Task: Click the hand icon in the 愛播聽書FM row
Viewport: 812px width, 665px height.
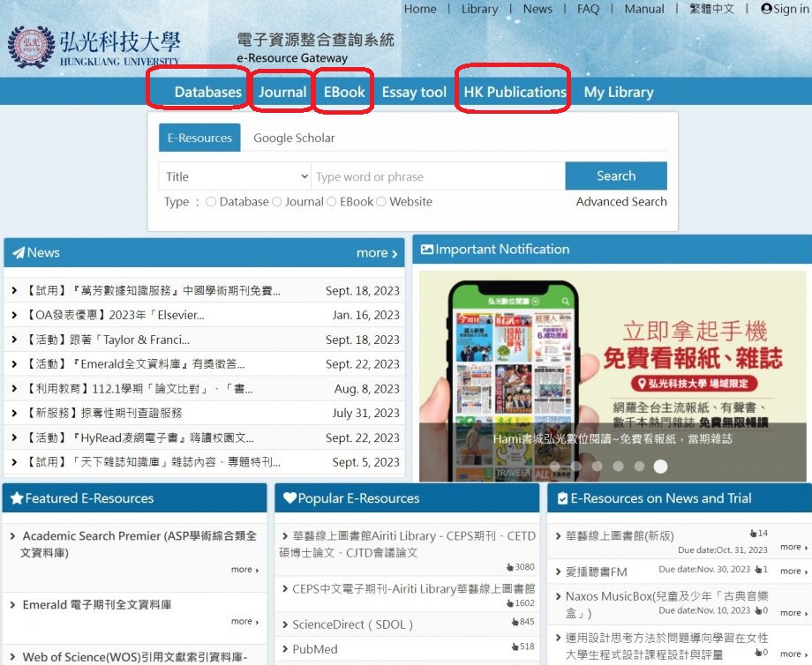Action: (758, 569)
